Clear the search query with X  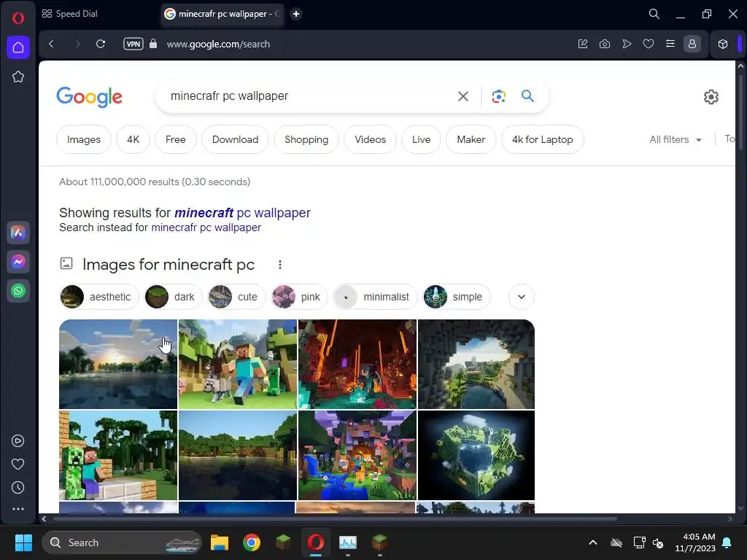tap(462, 96)
